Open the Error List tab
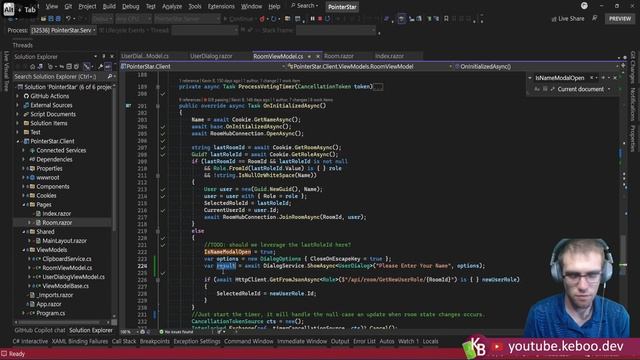Screen dimensions: 640x360 [x=364, y=341]
